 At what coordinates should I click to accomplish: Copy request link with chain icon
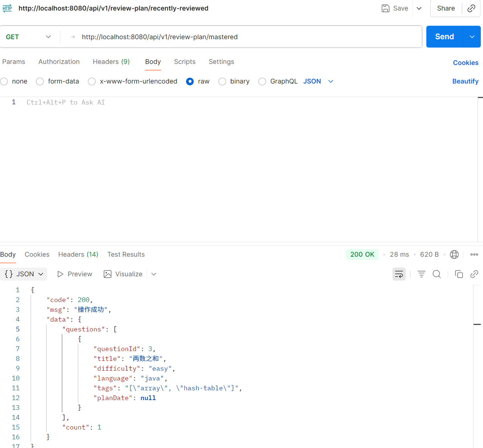click(471, 8)
